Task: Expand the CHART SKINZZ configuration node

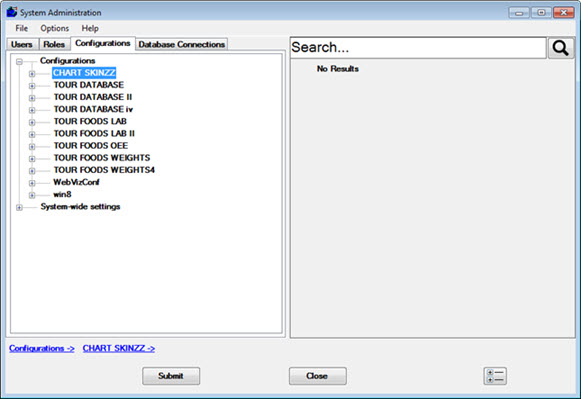Action: (x=32, y=74)
